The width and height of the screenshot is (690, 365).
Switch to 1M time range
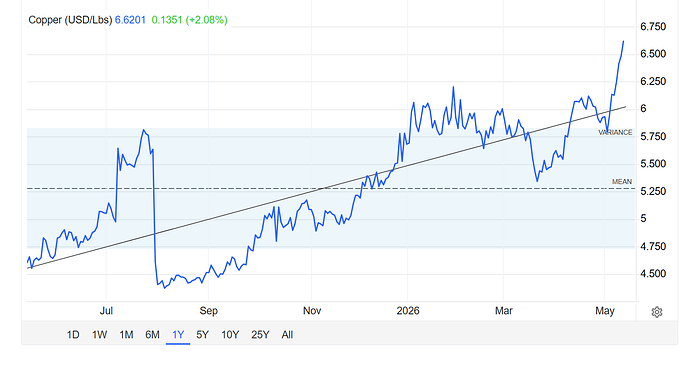[x=126, y=335]
